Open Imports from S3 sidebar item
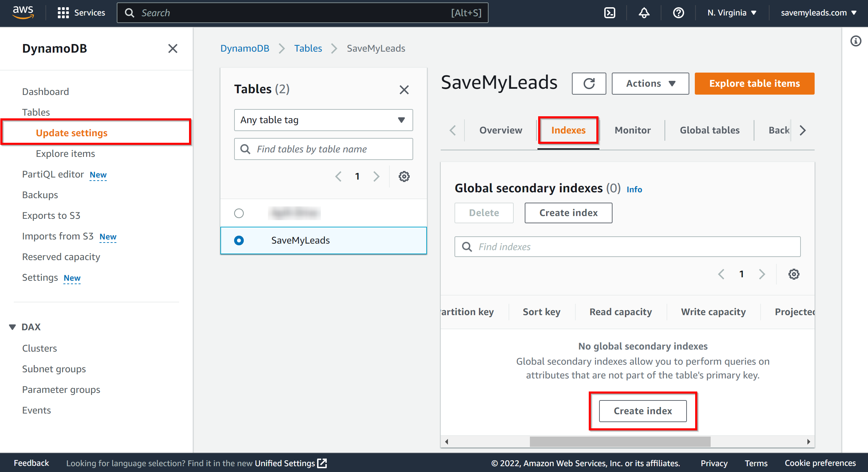Screen dimensions: 868x472 58,236
